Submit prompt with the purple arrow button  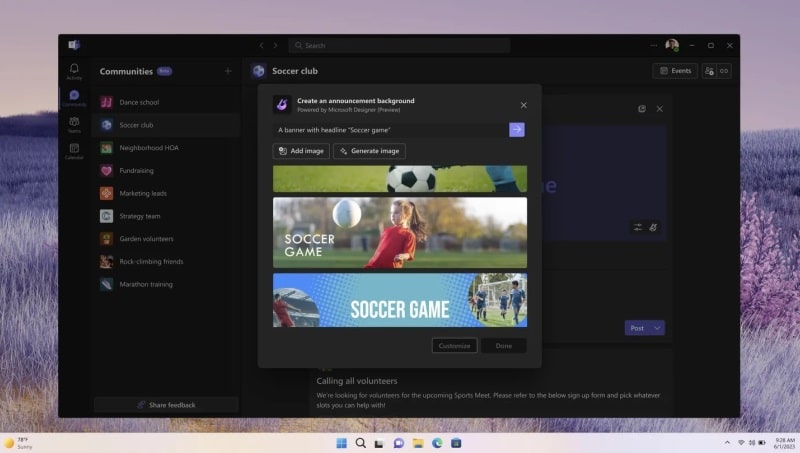click(517, 130)
